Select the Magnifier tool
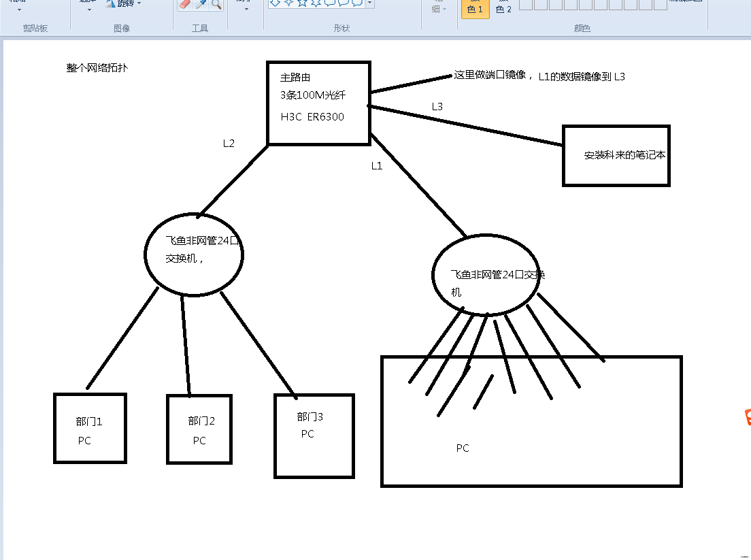Screen dimensions: 751x560 [x=216, y=5]
